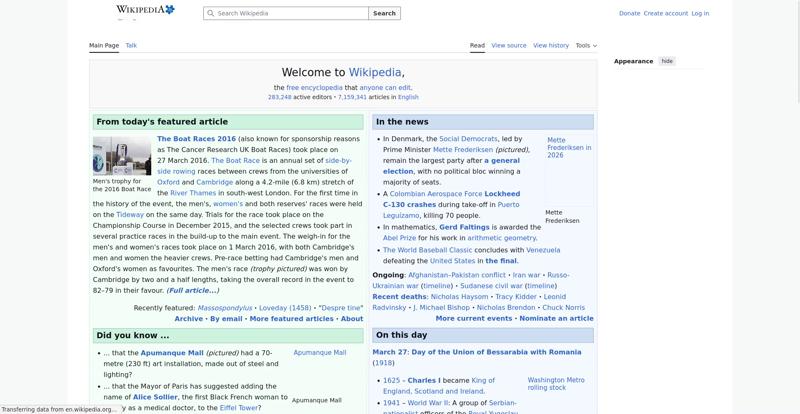Viewport: 800px width, 414px height.
Task: Open the Mette Frederiksen in 2026 image link
Action: tap(568, 148)
